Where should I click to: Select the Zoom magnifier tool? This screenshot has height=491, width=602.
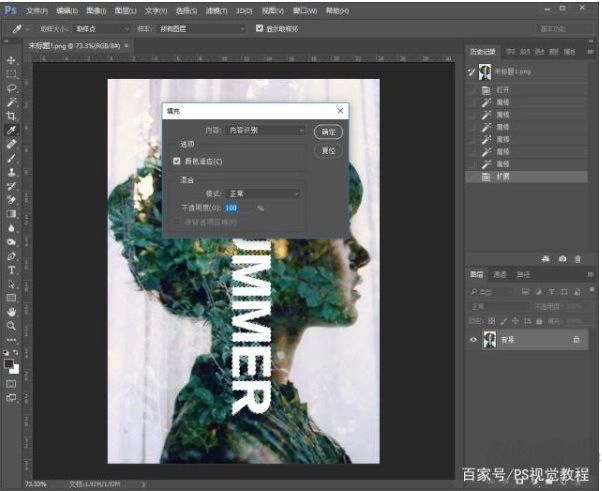(x=11, y=326)
